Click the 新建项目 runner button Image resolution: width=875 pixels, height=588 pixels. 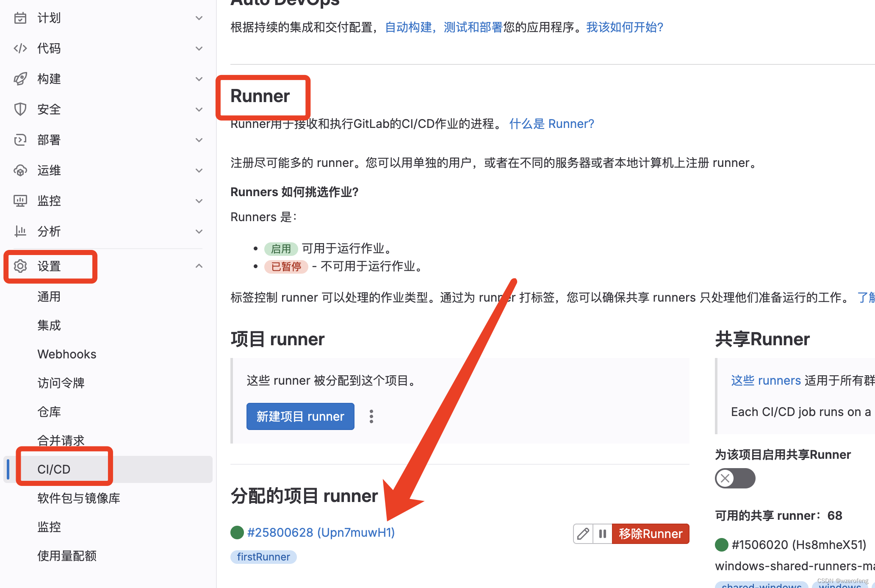coord(300,416)
